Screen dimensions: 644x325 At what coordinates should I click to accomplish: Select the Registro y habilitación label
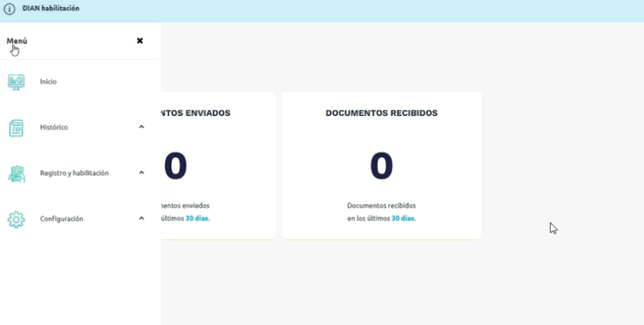pyautogui.click(x=74, y=173)
